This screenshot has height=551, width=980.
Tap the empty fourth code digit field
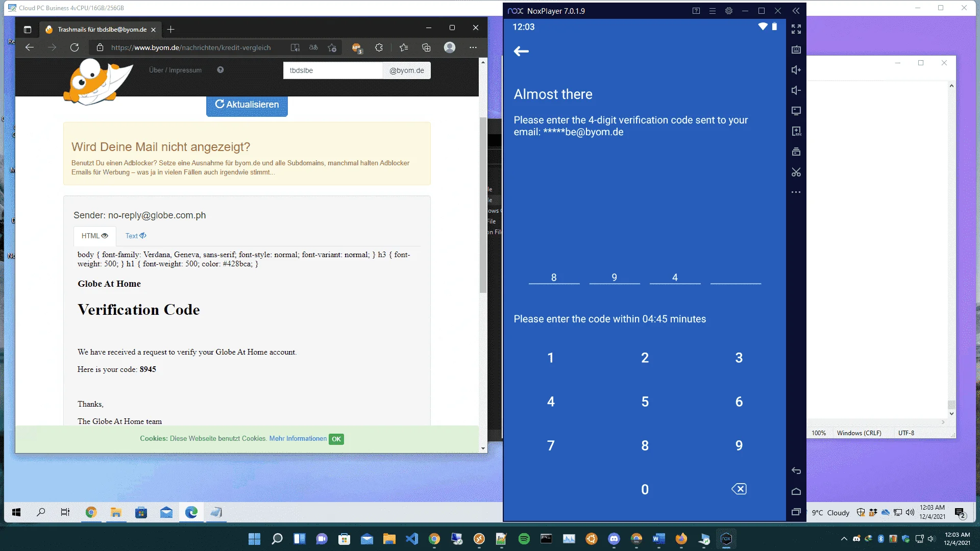(x=736, y=277)
